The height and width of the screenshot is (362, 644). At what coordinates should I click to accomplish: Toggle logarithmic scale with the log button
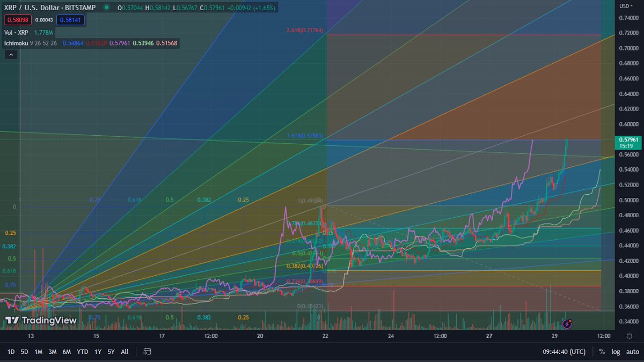pyautogui.click(x=615, y=352)
